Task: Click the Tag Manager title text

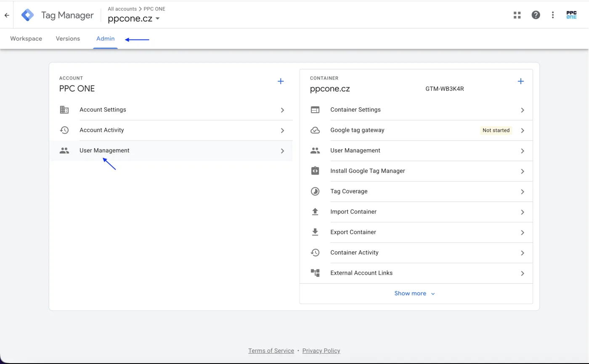Action: pos(67,16)
